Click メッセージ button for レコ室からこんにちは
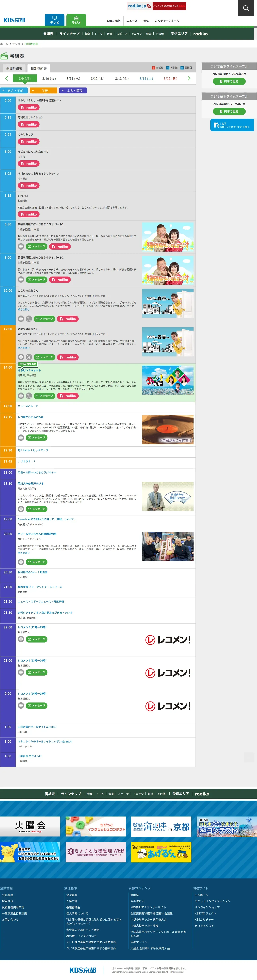This screenshot has height=980, width=257. pyautogui.click(x=37, y=438)
